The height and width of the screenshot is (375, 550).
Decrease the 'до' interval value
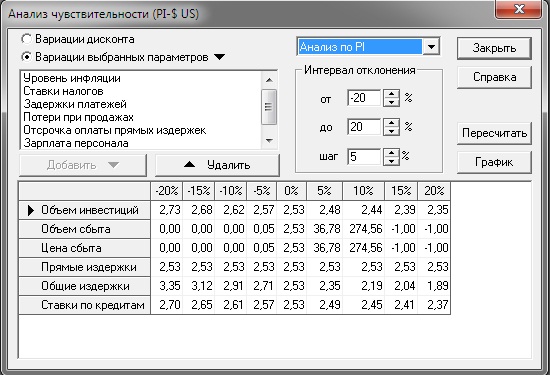point(391,131)
